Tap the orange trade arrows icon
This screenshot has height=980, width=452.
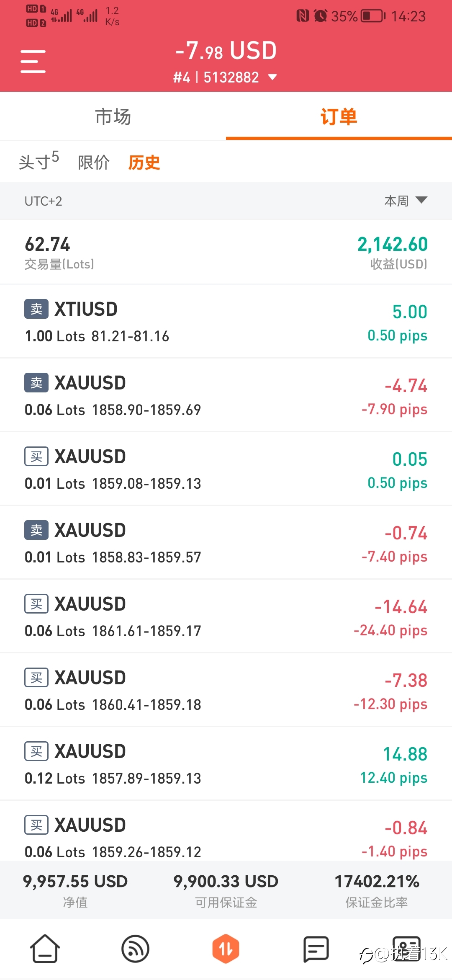pos(226,949)
